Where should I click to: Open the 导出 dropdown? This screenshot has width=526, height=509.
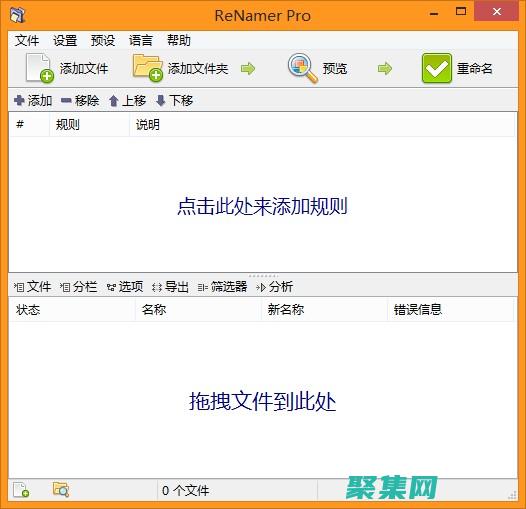tap(170, 287)
